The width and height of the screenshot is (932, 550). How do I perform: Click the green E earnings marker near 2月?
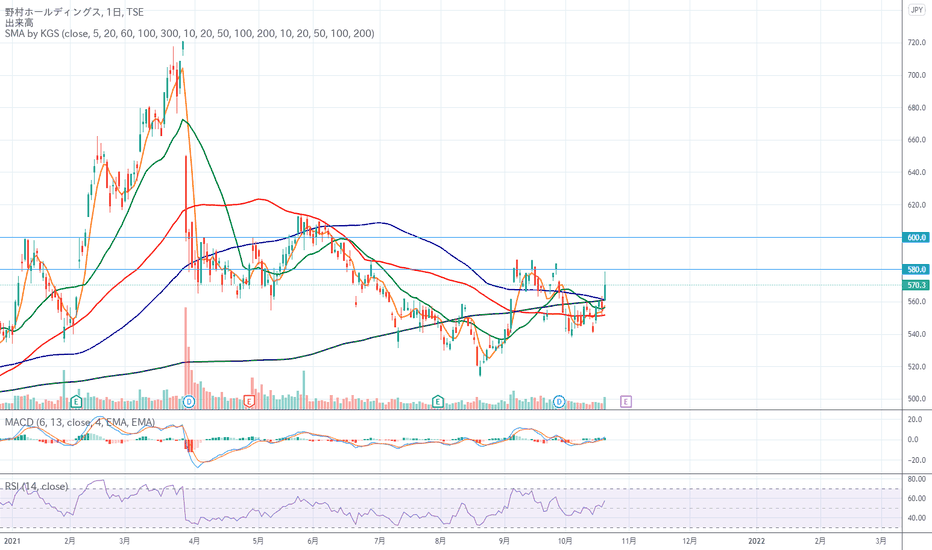[76, 402]
